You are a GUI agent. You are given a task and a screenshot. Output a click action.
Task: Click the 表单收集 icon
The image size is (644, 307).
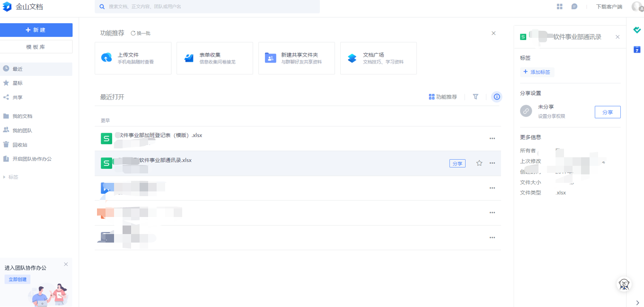click(189, 58)
